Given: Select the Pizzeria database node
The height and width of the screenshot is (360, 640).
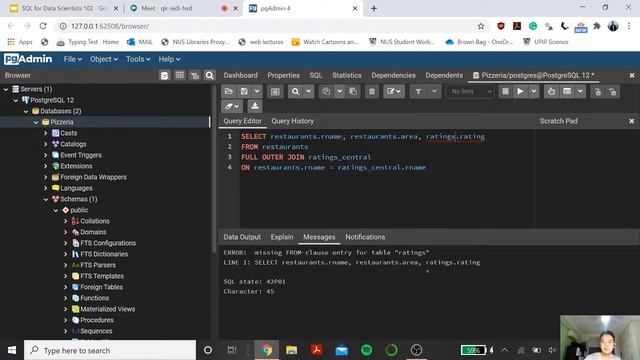Looking at the screenshot, I should pyautogui.click(x=62, y=122).
